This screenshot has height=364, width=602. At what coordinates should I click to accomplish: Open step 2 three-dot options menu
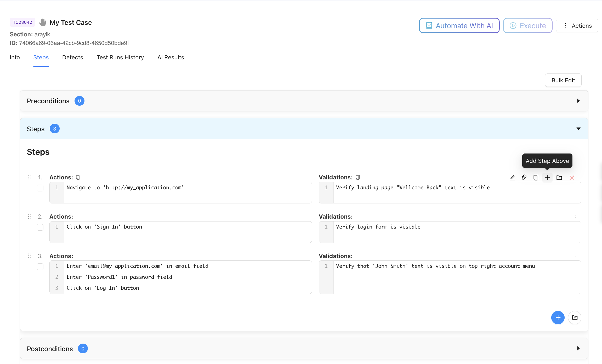click(x=575, y=216)
